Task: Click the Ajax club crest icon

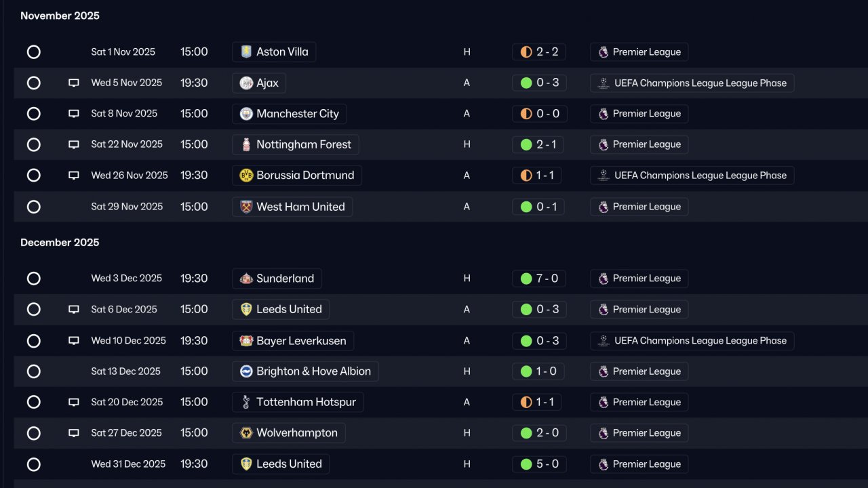Action: (x=246, y=83)
